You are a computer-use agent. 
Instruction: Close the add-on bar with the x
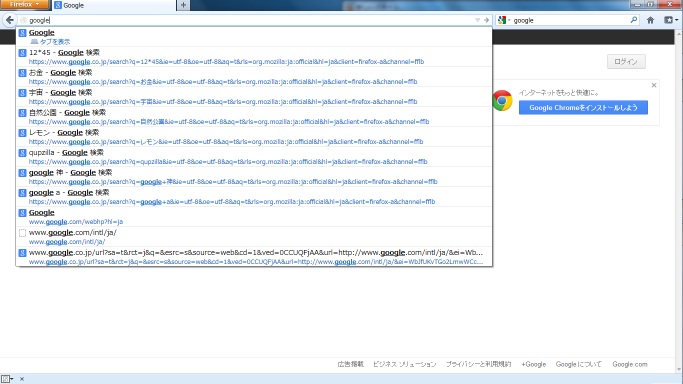[x=22, y=379]
